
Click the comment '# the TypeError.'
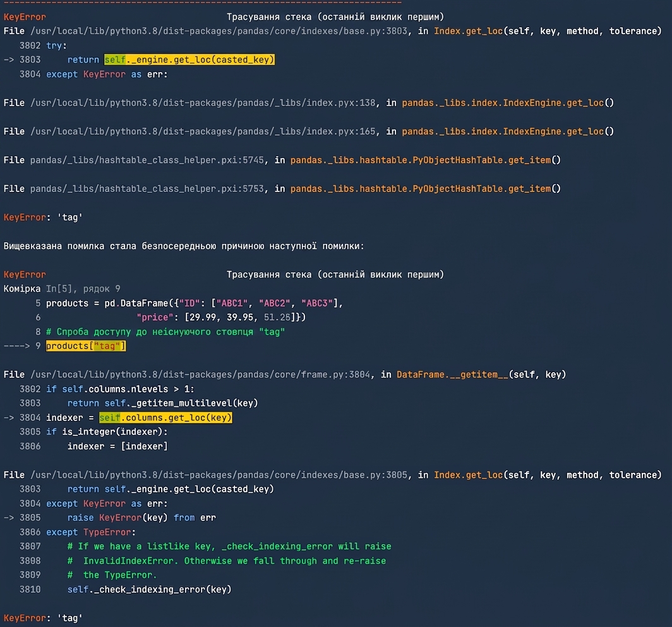112,575
